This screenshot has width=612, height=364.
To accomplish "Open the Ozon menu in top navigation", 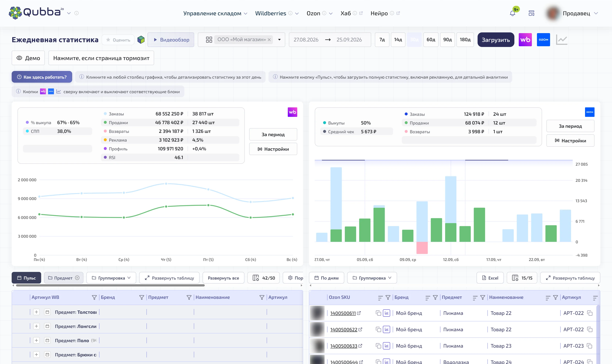I will (x=320, y=13).
